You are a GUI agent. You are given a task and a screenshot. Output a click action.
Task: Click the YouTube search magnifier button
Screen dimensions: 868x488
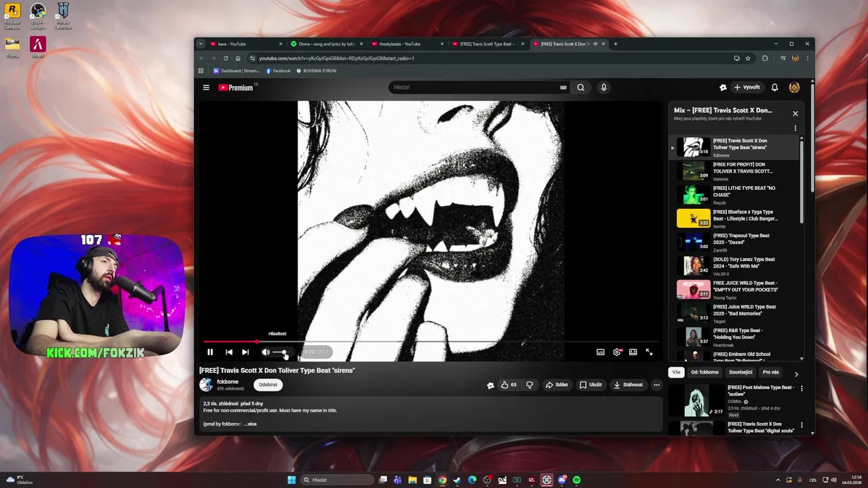click(x=580, y=87)
